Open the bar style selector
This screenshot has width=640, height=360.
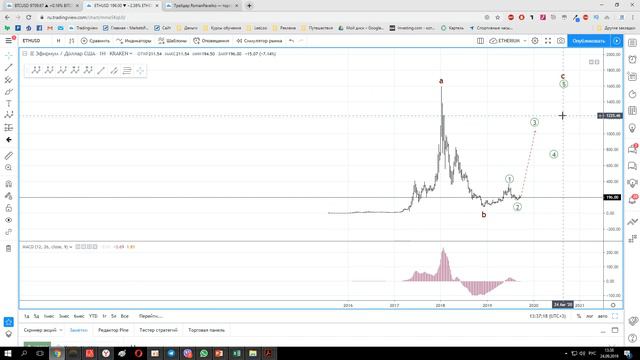click(71, 41)
